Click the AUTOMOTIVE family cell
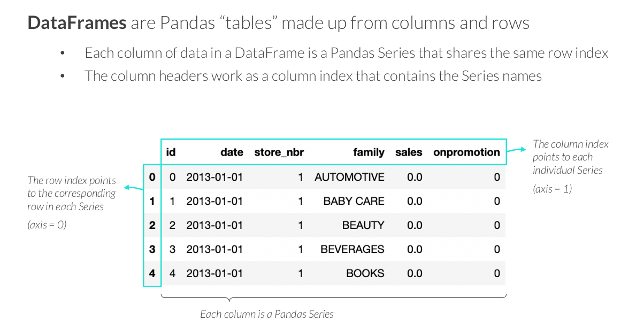644x329 pixels. [349, 177]
